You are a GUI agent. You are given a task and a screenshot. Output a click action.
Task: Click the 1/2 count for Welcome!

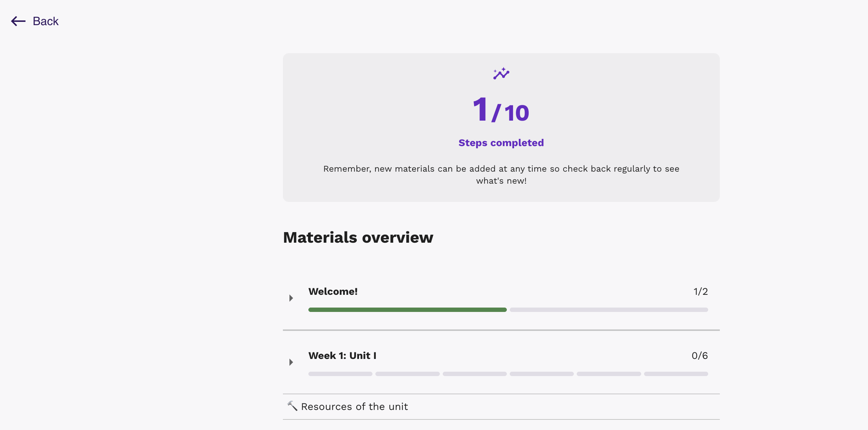click(701, 292)
